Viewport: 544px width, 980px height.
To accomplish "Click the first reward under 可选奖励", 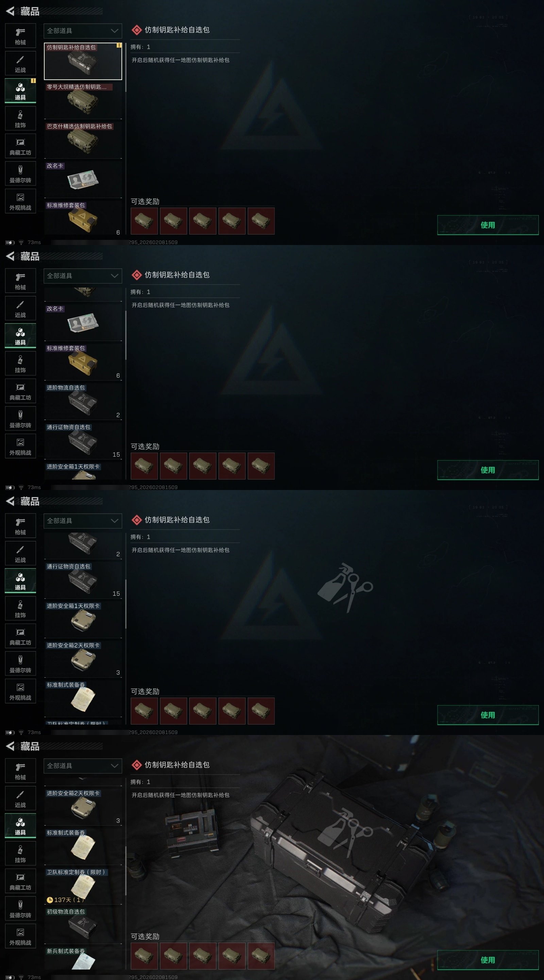I will click(x=144, y=221).
